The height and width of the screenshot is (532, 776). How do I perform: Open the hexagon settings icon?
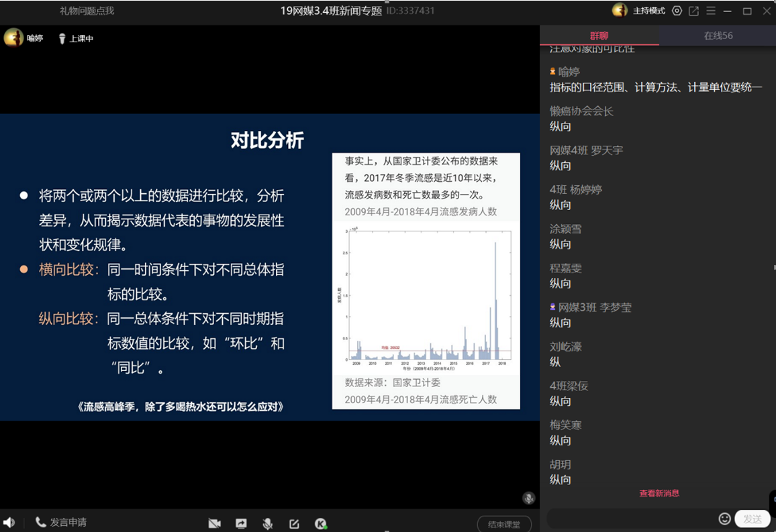click(677, 11)
